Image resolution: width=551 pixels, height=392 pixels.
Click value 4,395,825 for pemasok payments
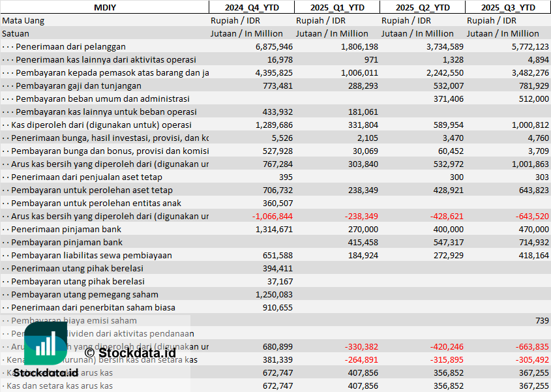[274, 73]
